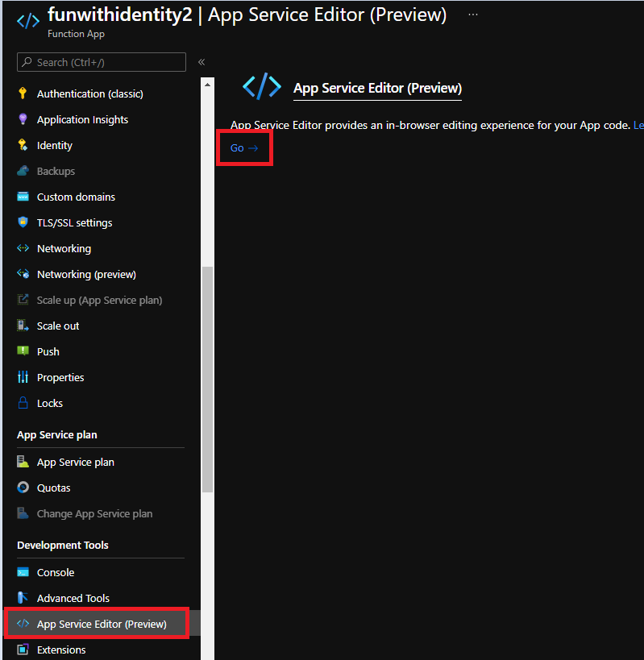This screenshot has width=644, height=660.
Task: Click the Scale up icon
Action: (x=23, y=300)
